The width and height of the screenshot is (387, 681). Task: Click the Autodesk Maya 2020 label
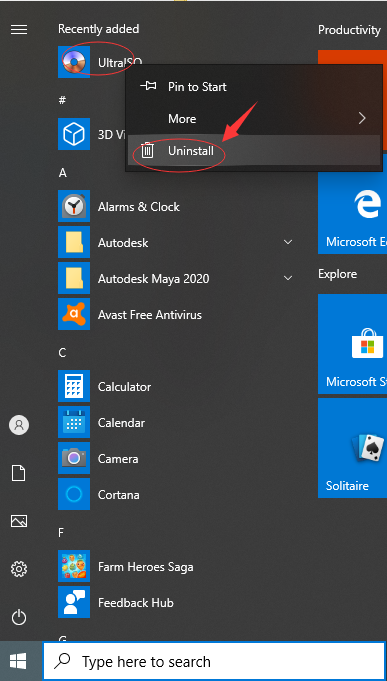tap(153, 279)
